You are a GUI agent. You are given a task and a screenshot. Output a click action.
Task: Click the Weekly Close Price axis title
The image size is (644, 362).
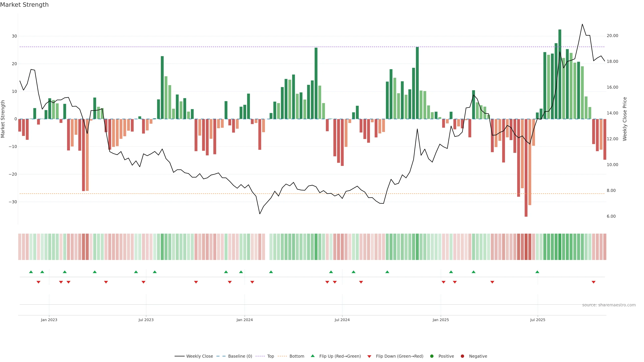point(625,119)
